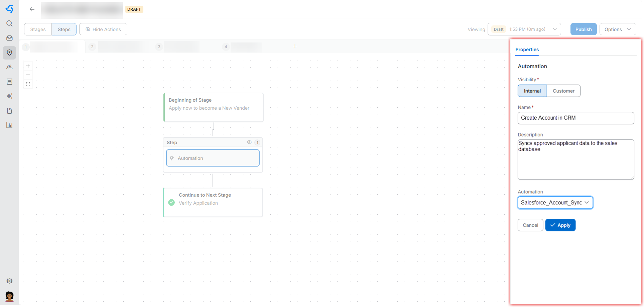Image resolution: width=644 pixels, height=307 pixels.
Task: Toggle the Step visibility eye icon
Action: point(249,142)
